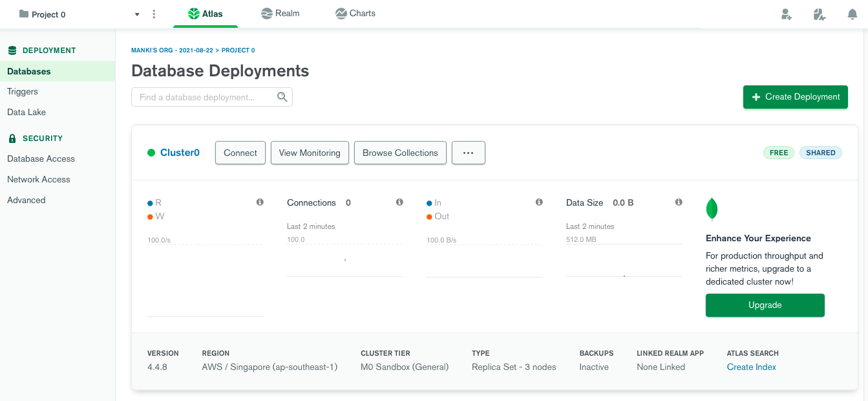Click the green Cluster0 status dot
868x401 pixels.
pos(151,153)
